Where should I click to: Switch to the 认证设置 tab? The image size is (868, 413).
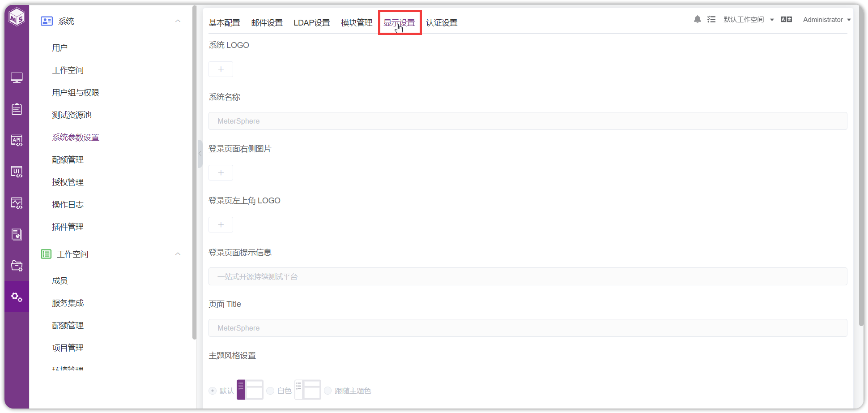click(x=442, y=23)
